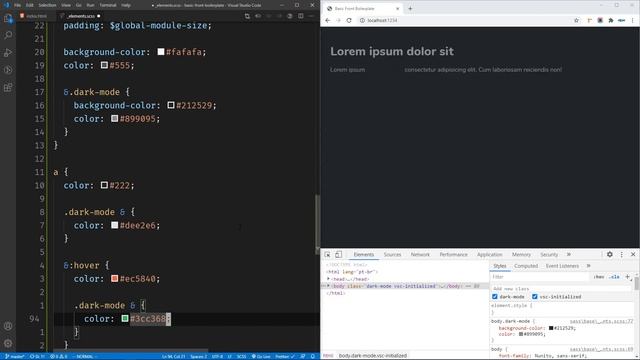Open the editor More Actions ellipsis

[311, 16]
